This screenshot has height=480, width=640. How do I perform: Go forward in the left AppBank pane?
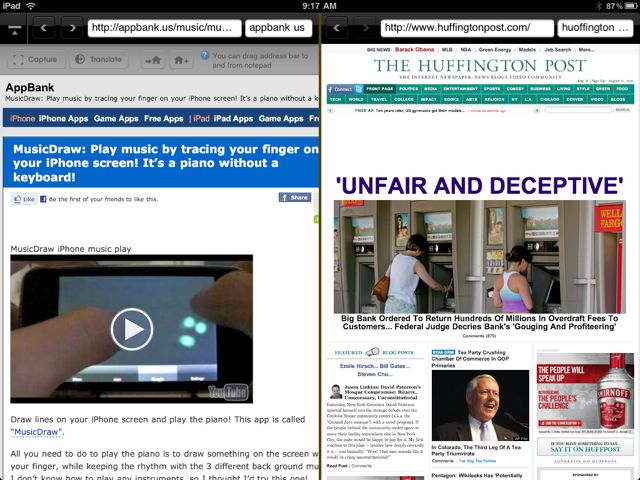tap(72, 28)
